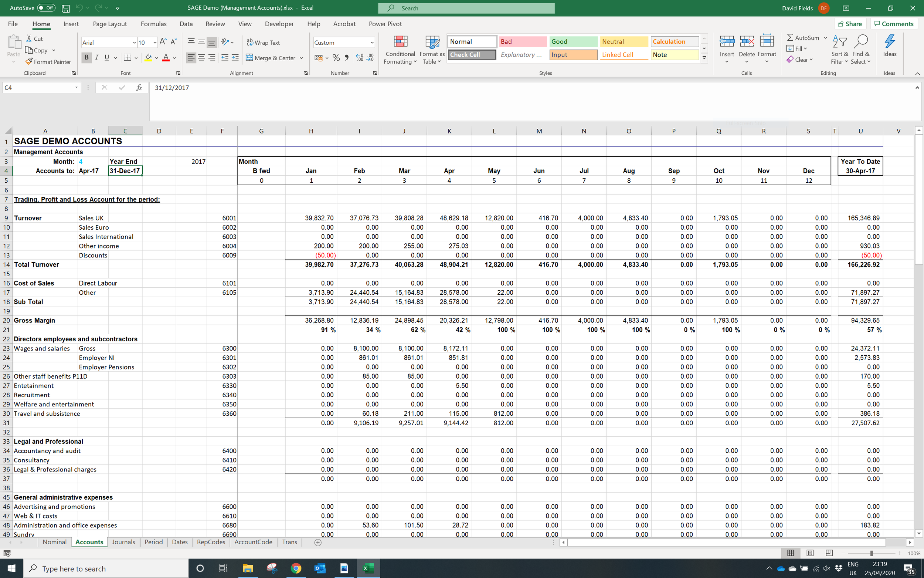The width and height of the screenshot is (924, 578).
Task: Expand the Custom number format dropdown
Action: pyautogui.click(x=372, y=43)
